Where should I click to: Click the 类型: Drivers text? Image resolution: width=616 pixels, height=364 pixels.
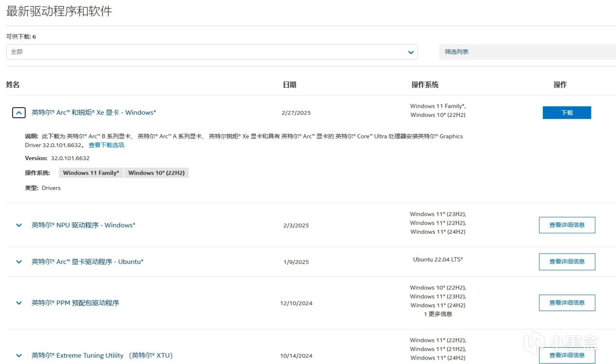(x=43, y=188)
